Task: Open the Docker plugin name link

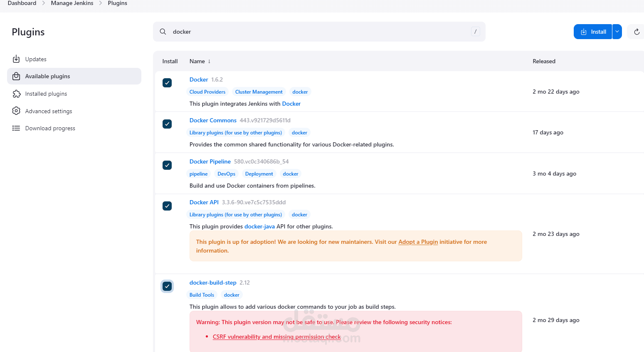Action: coord(199,79)
